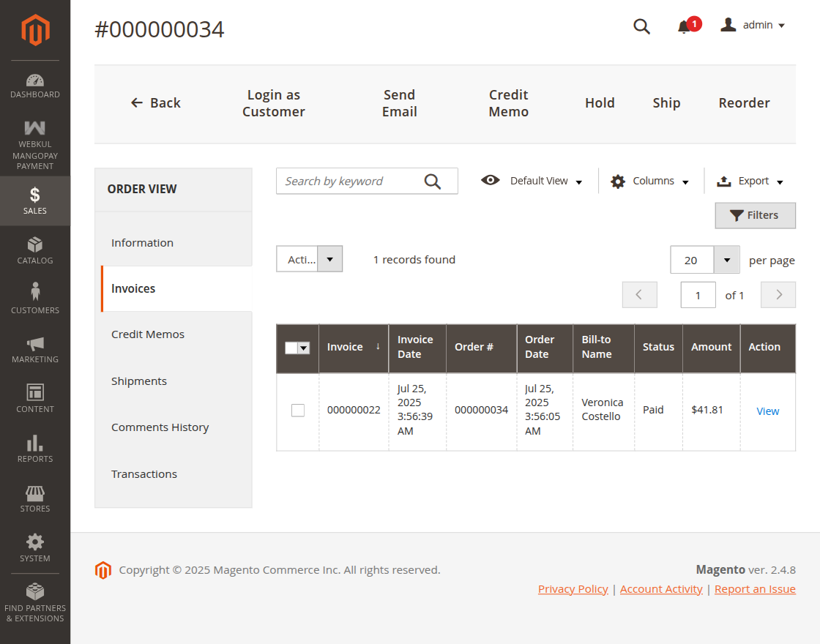Screen dimensions: 820x644
Task: Select the Customers sidebar icon
Action: tap(34, 298)
